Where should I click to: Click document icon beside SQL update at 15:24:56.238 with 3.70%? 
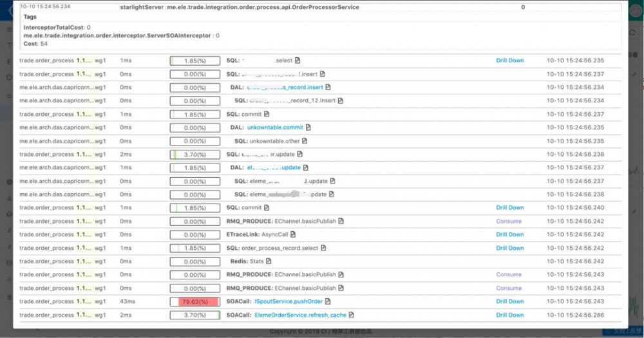(x=300, y=154)
